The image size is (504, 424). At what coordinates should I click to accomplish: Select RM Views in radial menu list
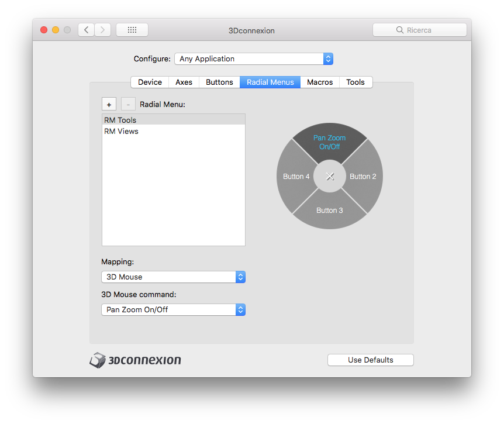pos(174,131)
